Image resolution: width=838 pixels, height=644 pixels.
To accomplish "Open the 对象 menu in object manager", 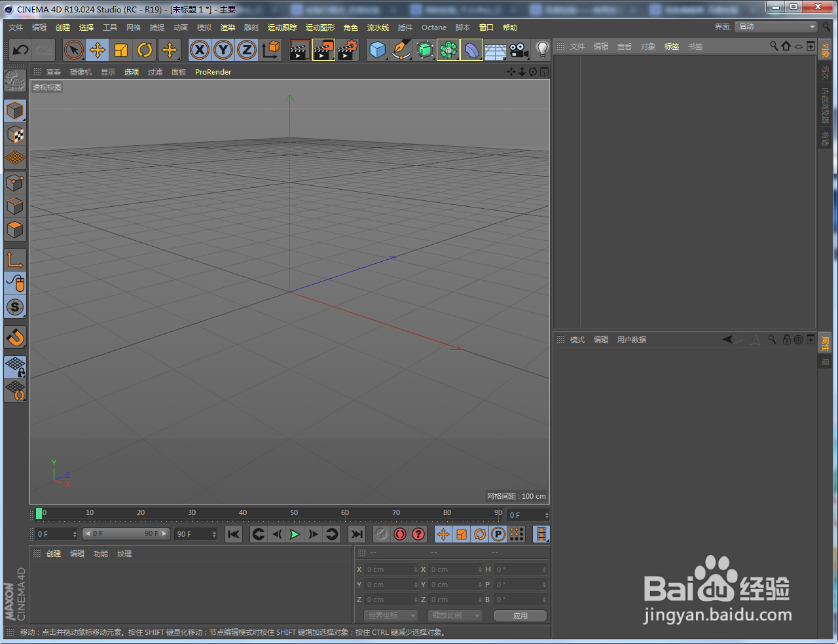I will pyautogui.click(x=648, y=46).
